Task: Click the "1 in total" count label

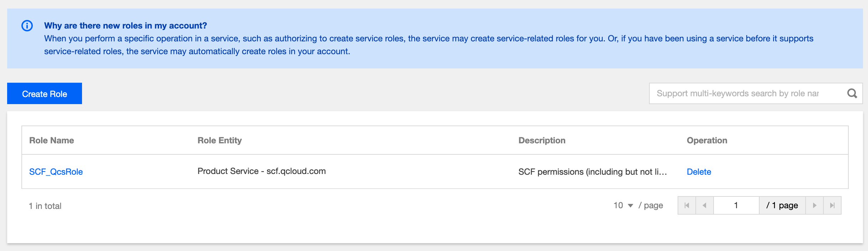Action: pos(45,206)
